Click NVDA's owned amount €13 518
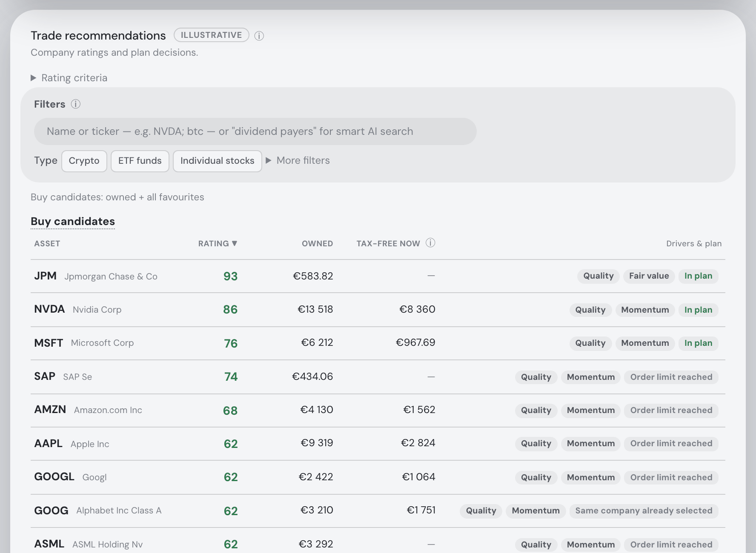The width and height of the screenshot is (756, 553). (x=315, y=309)
